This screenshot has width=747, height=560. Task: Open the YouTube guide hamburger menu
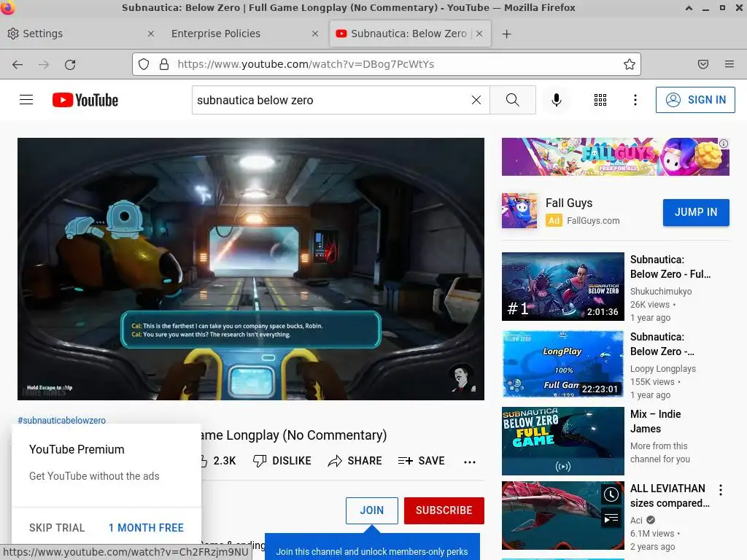26,100
